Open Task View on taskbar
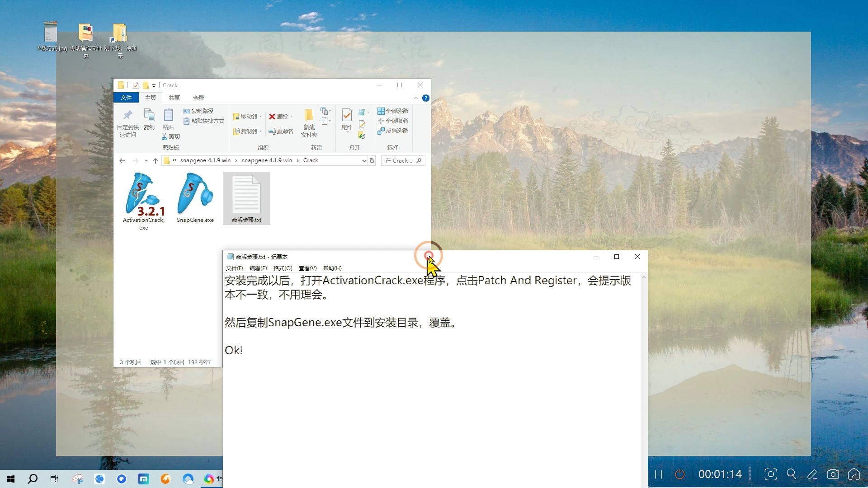This screenshot has width=868, height=488. pyautogui.click(x=54, y=479)
